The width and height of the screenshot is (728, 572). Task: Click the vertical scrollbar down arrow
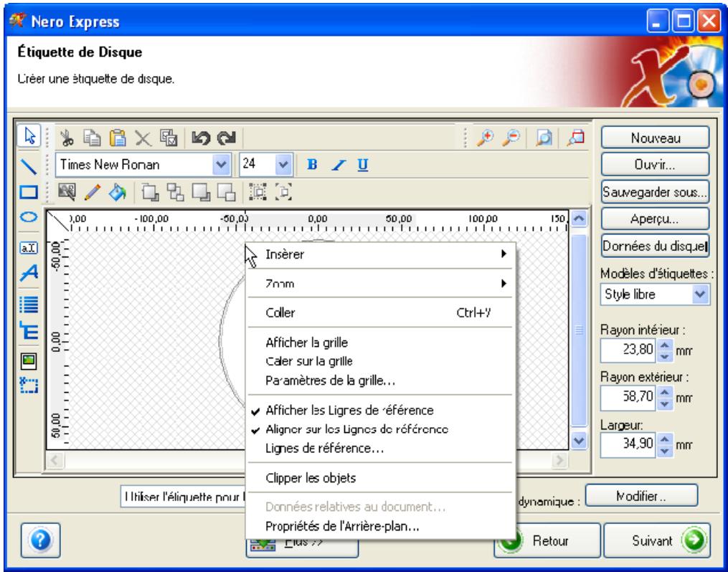[x=579, y=440]
